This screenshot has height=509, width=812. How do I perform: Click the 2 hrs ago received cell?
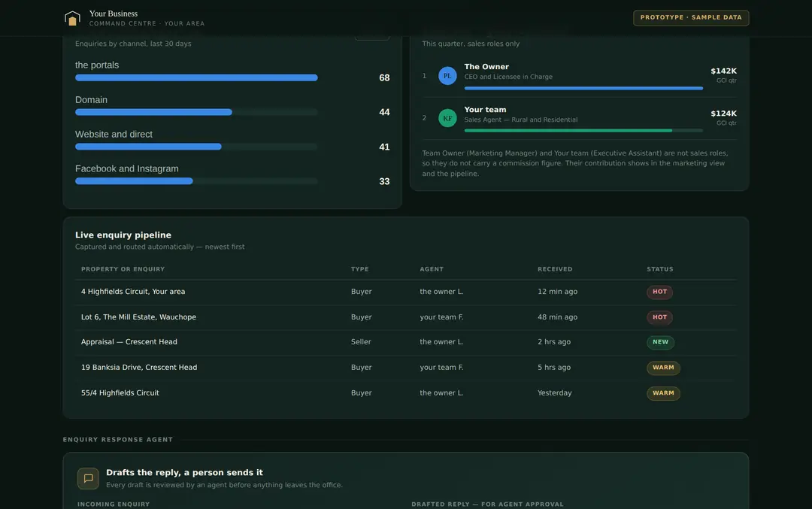pyautogui.click(x=554, y=342)
